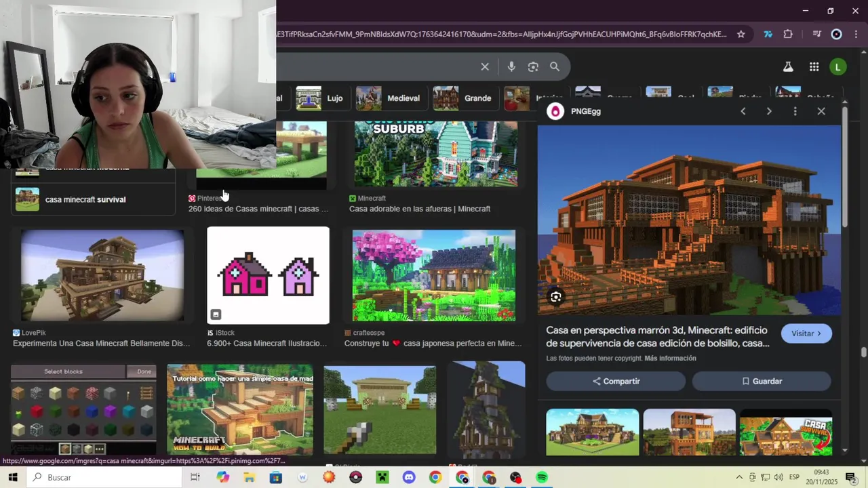Open File Explorer from the taskbar
This screenshot has width=868, height=488.
pyautogui.click(x=249, y=477)
